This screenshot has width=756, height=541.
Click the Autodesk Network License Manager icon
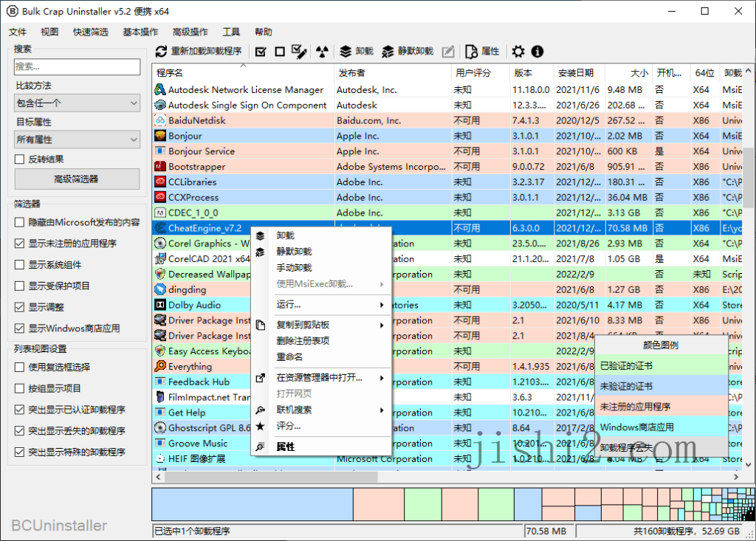click(159, 90)
